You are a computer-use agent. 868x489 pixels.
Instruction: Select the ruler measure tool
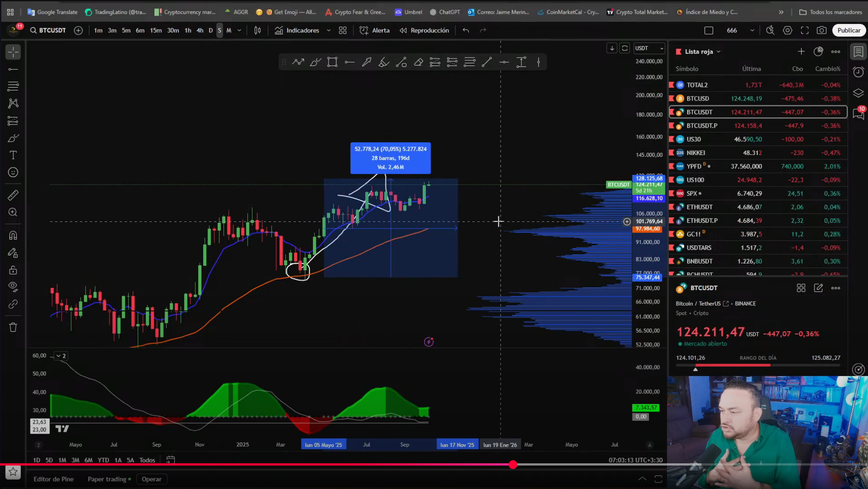click(x=13, y=195)
